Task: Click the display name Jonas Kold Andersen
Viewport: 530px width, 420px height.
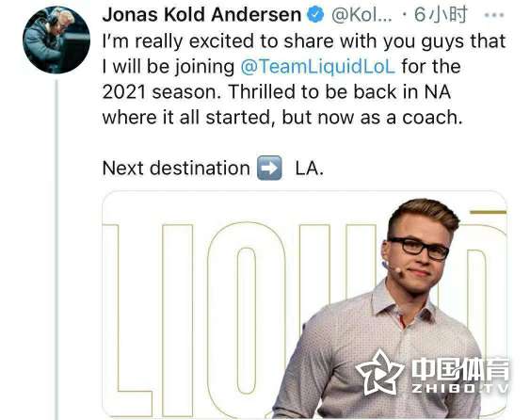Action: [x=201, y=15]
